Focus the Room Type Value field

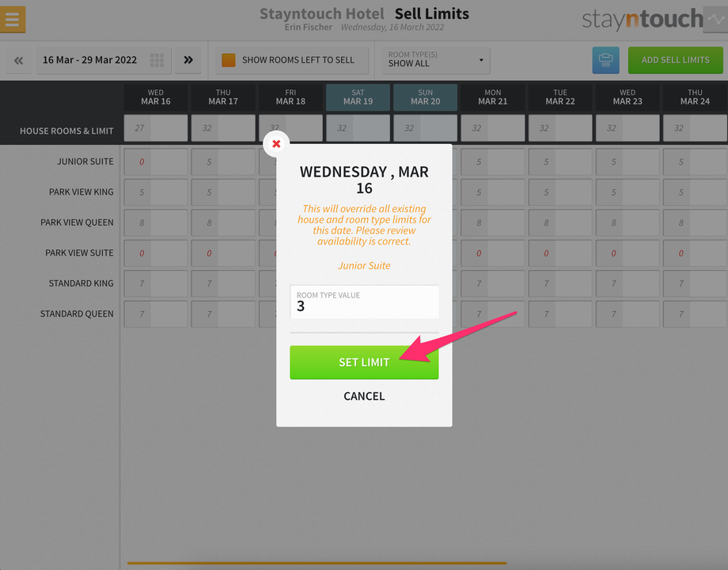(x=364, y=302)
